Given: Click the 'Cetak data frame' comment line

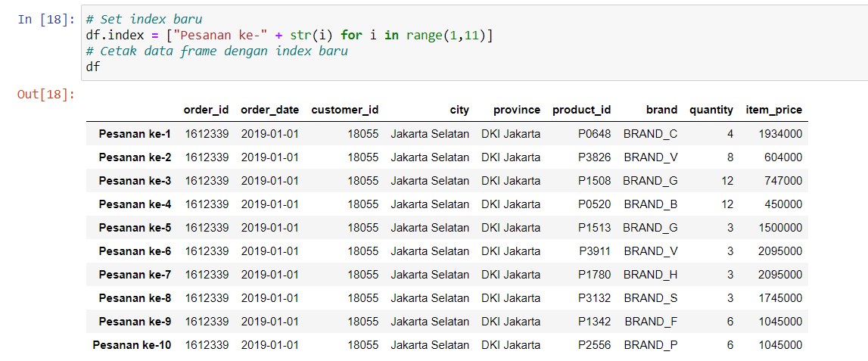Looking at the screenshot, I should pyautogui.click(x=217, y=51).
